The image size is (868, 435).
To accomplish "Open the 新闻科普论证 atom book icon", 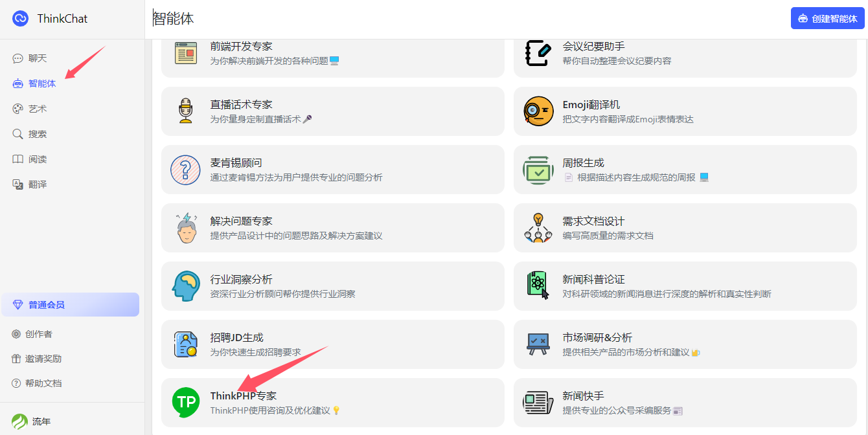I will click(538, 286).
